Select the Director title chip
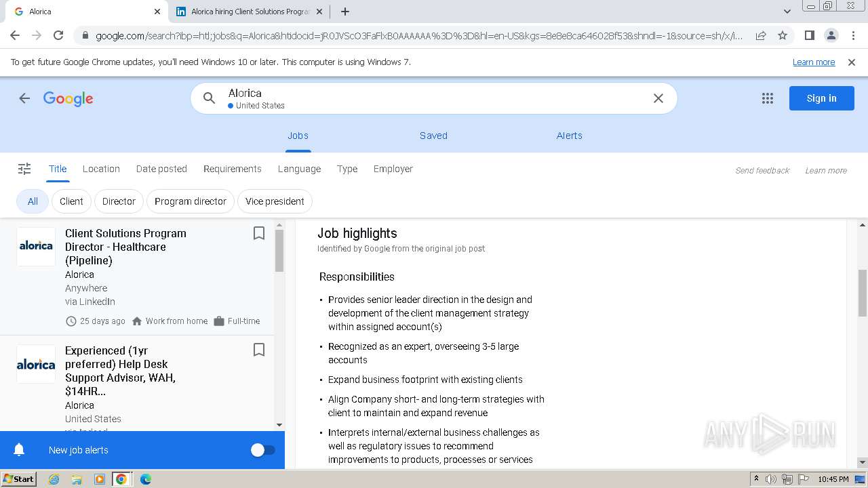868x488 pixels. coord(119,201)
